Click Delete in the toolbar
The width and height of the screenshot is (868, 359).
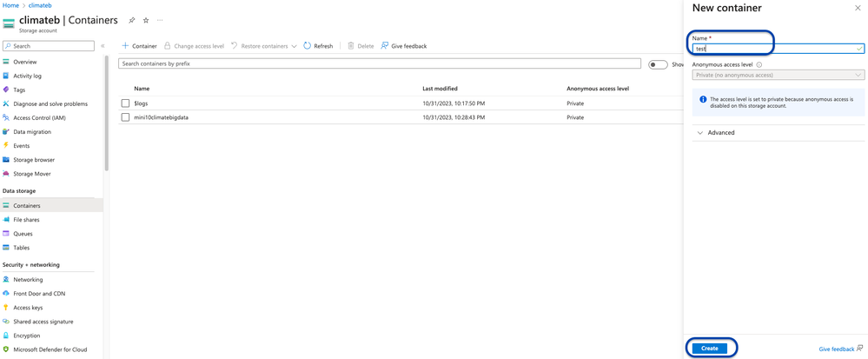point(361,46)
